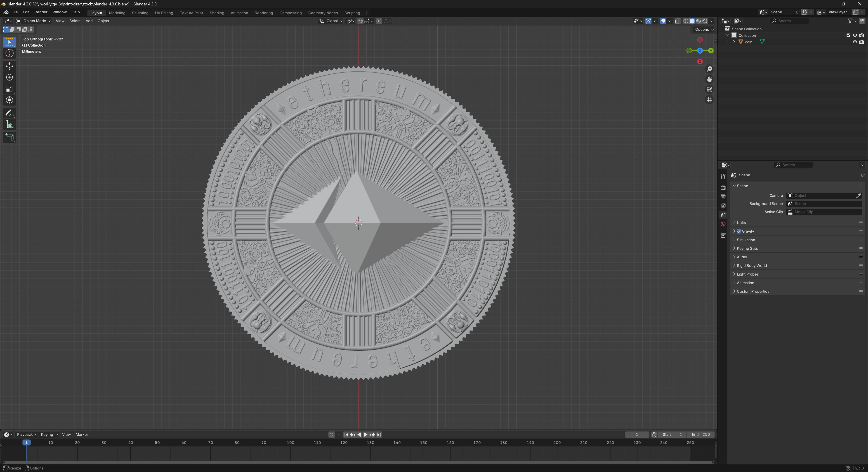The height and width of the screenshot is (472, 868).
Task: Select the Annotate pencil tool
Action: [x=9, y=113]
